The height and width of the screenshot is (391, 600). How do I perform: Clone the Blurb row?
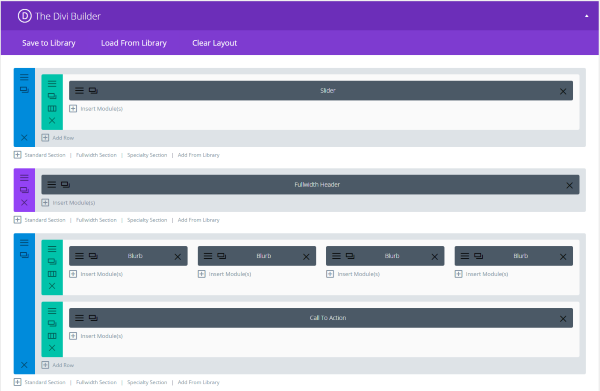[x=52, y=261]
